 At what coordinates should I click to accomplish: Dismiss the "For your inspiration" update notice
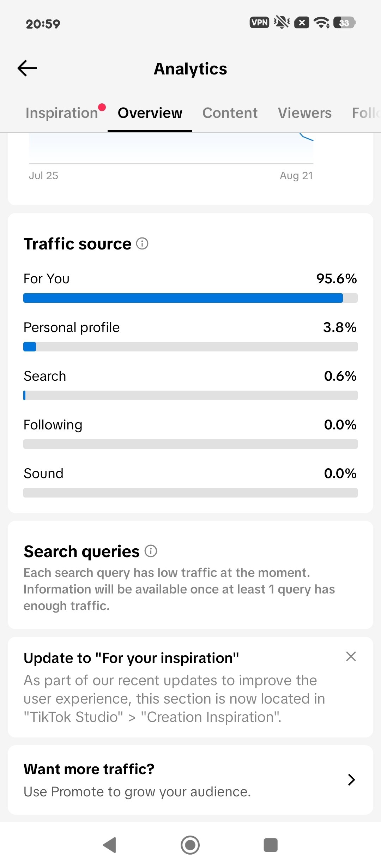click(x=351, y=656)
